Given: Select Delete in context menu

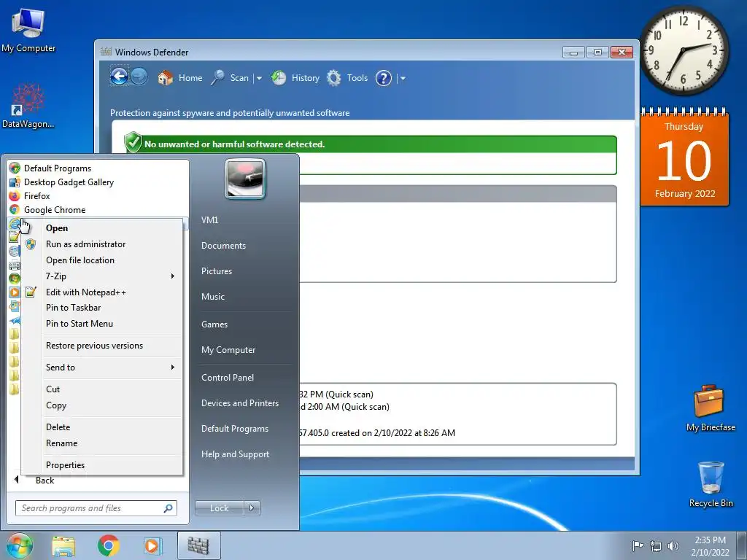Looking at the screenshot, I should coord(102,427).
